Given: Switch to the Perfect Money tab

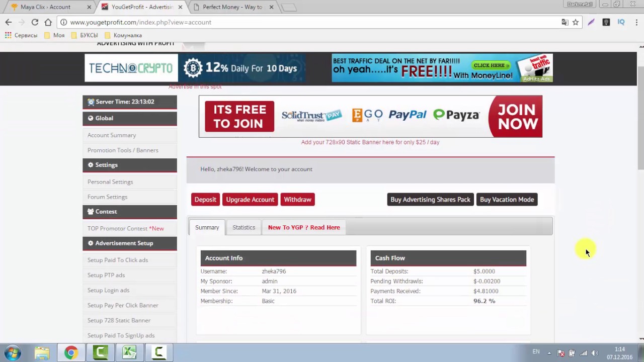Looking at the screenshot, I should pyautogui.click(x=232, y=7).
